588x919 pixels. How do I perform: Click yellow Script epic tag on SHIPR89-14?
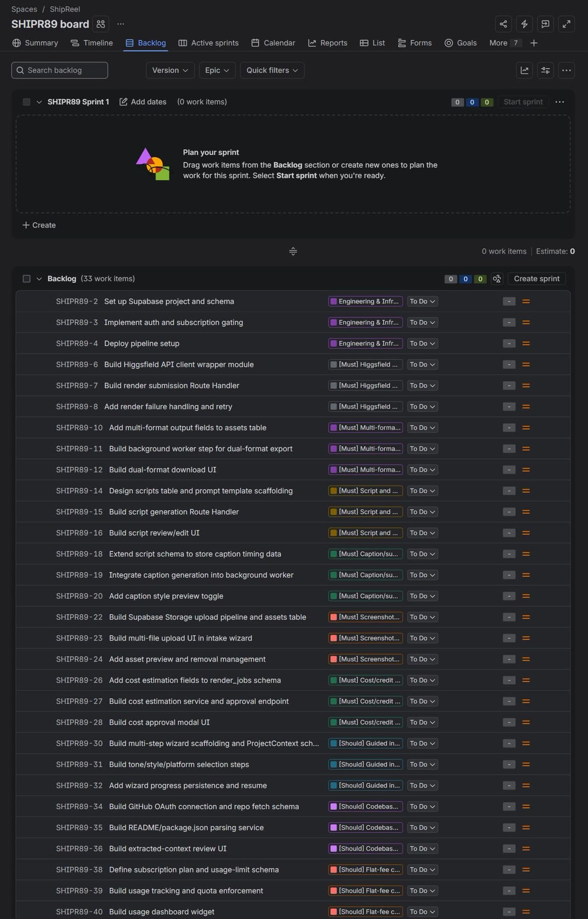point(366,491)
